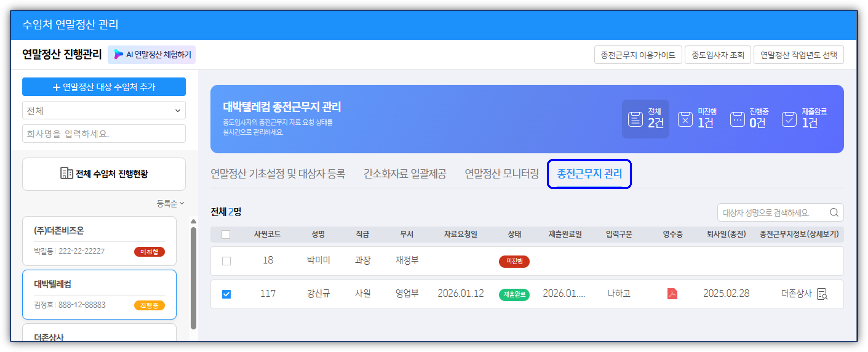Click the red 미진행 status for 박미미
The image size is (868, 352).
coord(514,261)
